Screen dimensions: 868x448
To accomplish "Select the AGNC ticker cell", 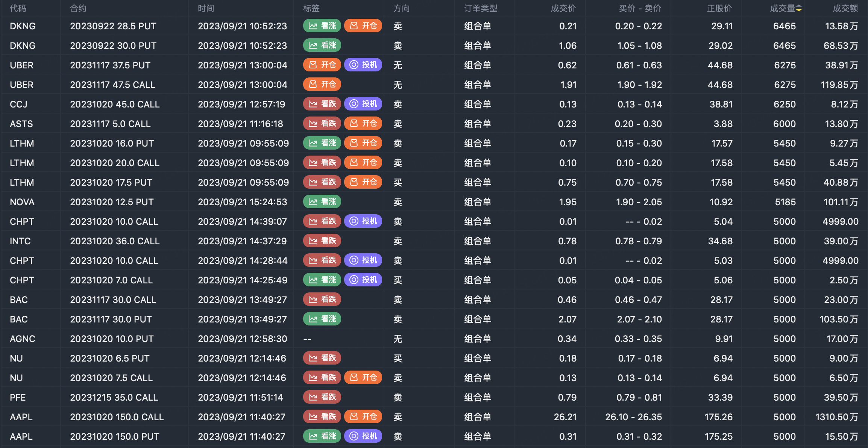I will (x=23, y=339).
